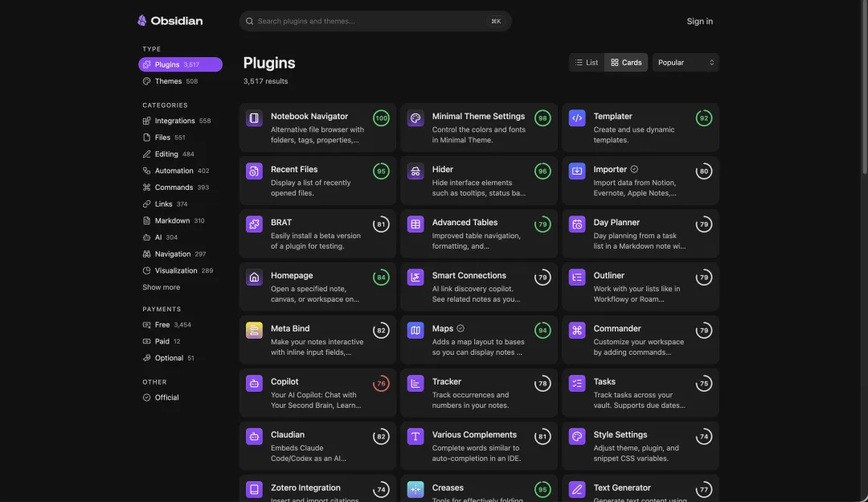Open the Copilot plugin title
Screen dimensions: 868x502
tap(285, 382)
